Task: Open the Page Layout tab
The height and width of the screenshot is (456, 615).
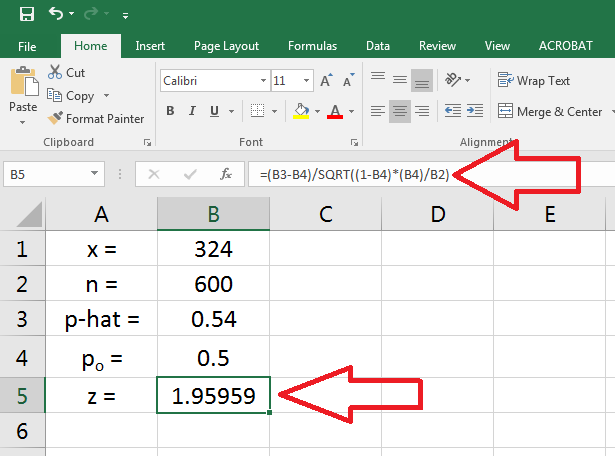Action: point(226,46)
